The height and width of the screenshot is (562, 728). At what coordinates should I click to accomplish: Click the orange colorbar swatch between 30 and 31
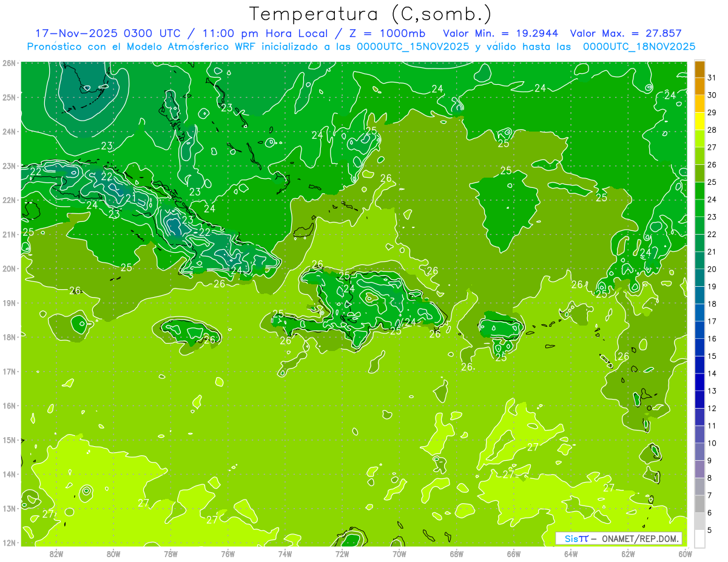pyautogui.click(x=699, y=87)
